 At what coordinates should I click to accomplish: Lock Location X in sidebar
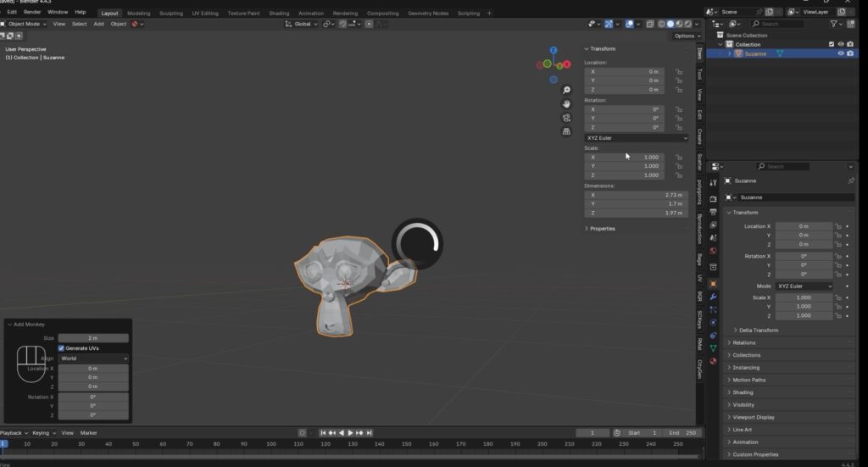click(x=679, y=72)
